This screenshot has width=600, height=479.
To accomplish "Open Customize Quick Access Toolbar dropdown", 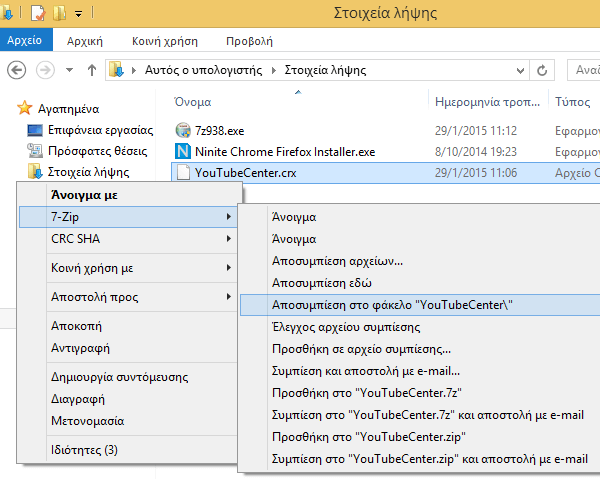I will 78,15.
